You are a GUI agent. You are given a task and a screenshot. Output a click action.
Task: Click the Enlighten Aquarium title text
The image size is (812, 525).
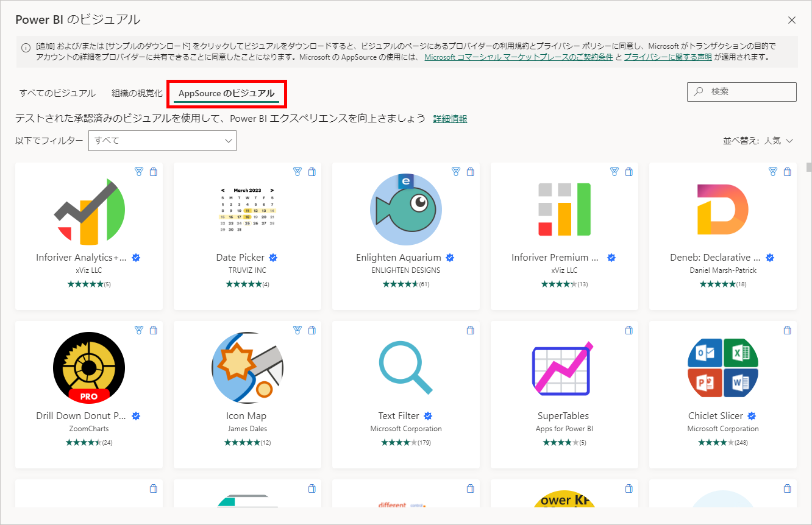[x=399, y=258]
